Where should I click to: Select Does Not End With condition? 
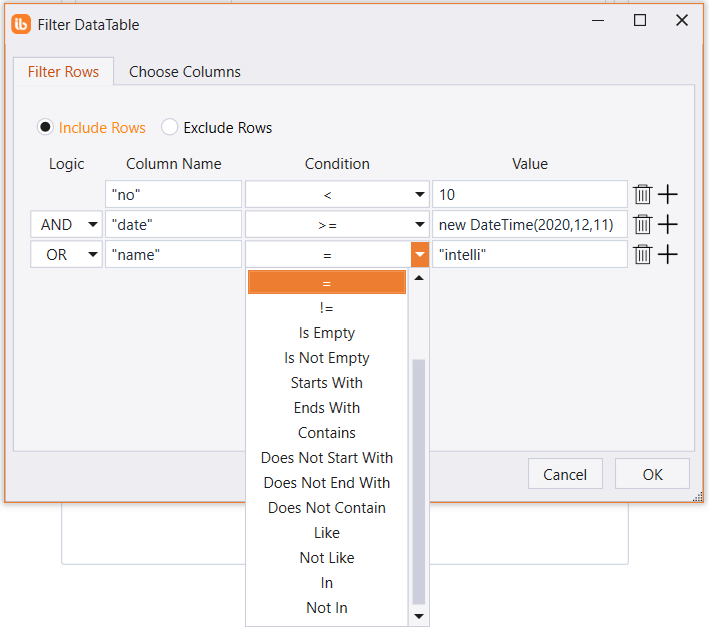pos(326,483)
